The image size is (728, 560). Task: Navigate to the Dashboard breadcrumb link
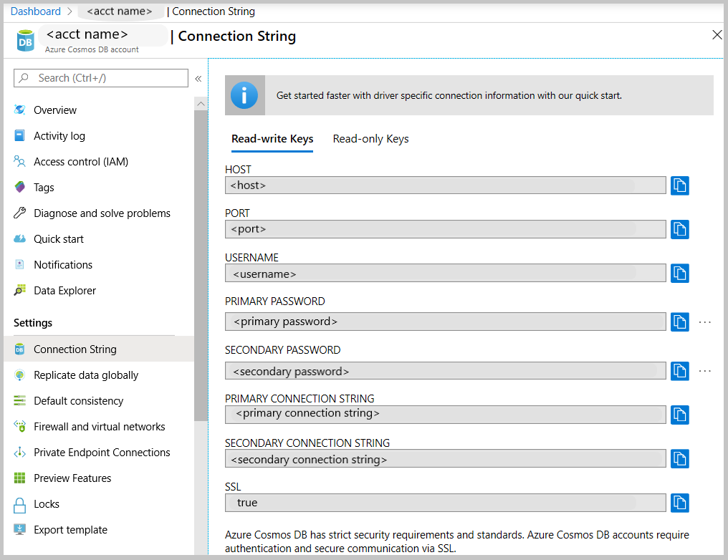pos(35,11)
